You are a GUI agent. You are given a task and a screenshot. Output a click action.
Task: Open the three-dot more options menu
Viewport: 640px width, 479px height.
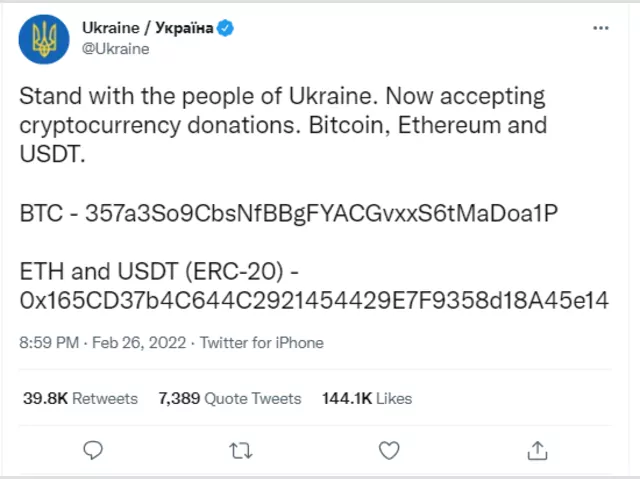coord(601,28)
